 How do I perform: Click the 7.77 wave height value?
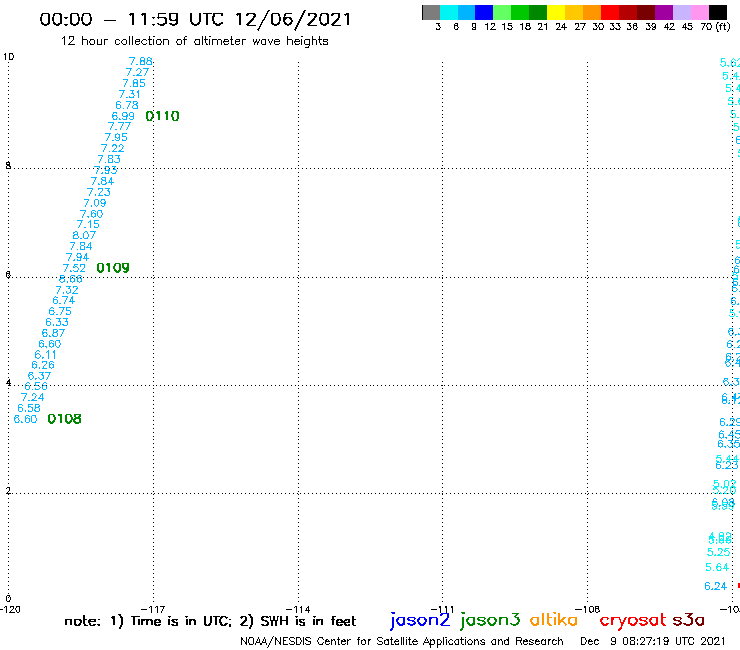119,127
